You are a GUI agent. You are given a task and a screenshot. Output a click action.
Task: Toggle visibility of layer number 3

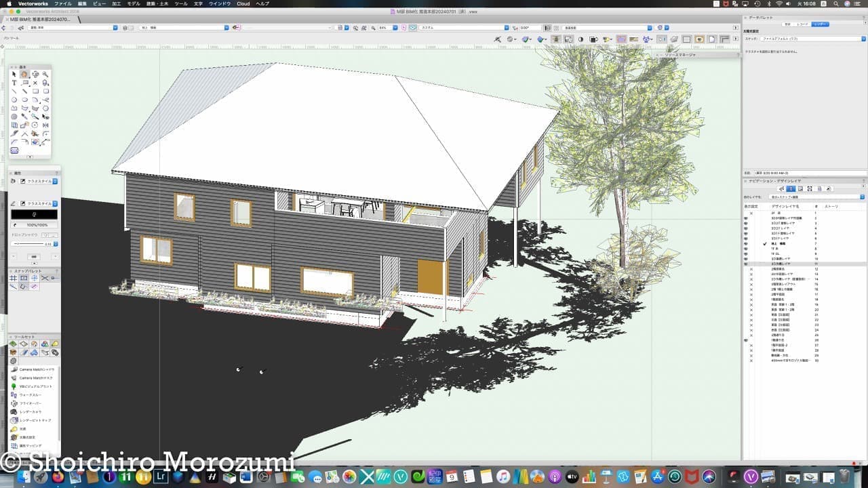(746, 223)
